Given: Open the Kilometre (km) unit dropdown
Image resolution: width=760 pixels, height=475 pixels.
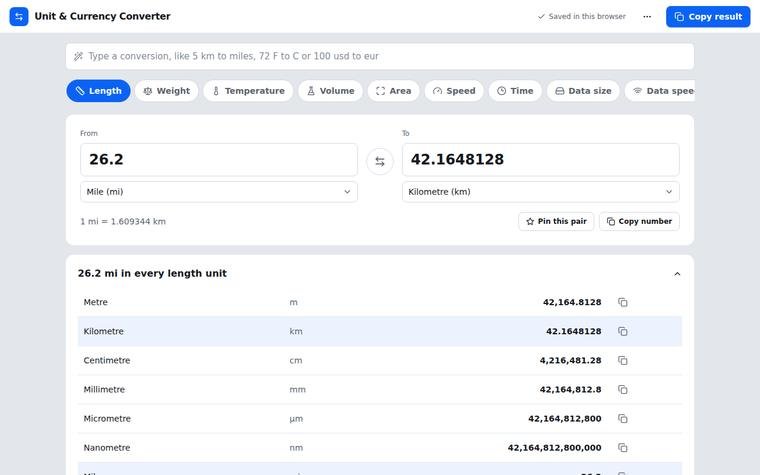Looking at the screenshot, I should (x=540, y=192).
